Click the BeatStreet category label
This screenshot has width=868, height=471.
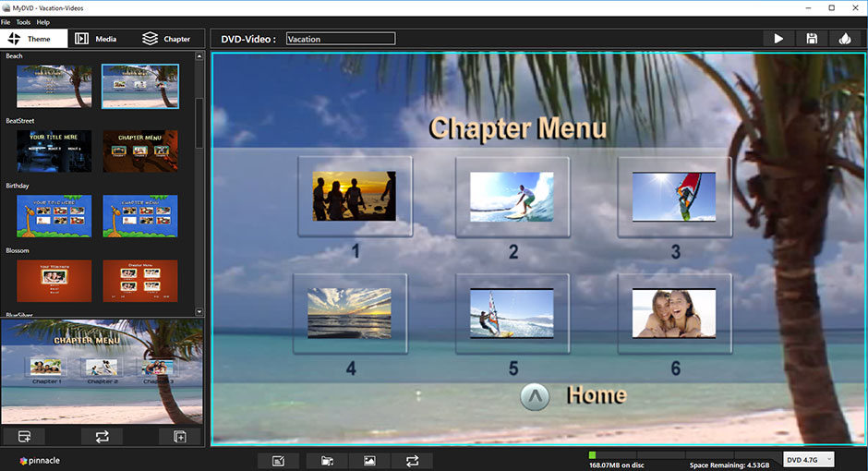click(20, 121)
